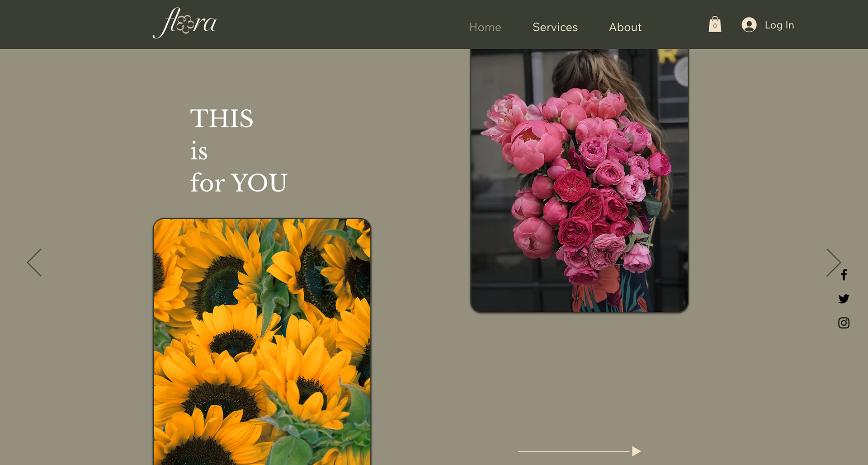Screen dimensions: 868x465
Task: Click the 'THIS is for YOU' heading
Action: pyautogui.click(x=239, y=150)
